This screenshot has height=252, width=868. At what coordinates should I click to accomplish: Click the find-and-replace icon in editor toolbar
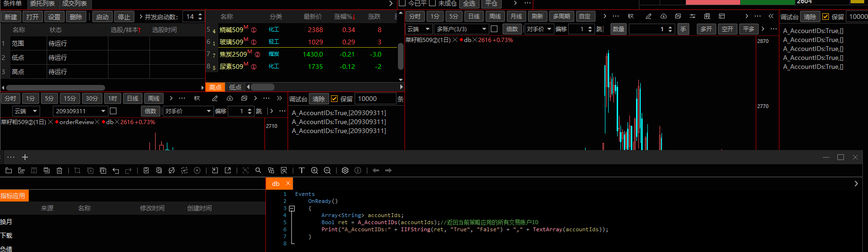pyautogui.click(x=271, y=170)
